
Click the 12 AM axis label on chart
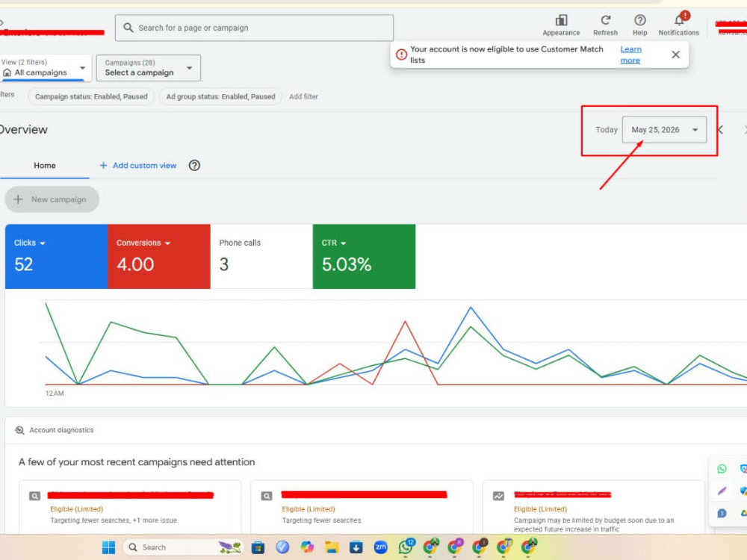click(x=55, y=393)
